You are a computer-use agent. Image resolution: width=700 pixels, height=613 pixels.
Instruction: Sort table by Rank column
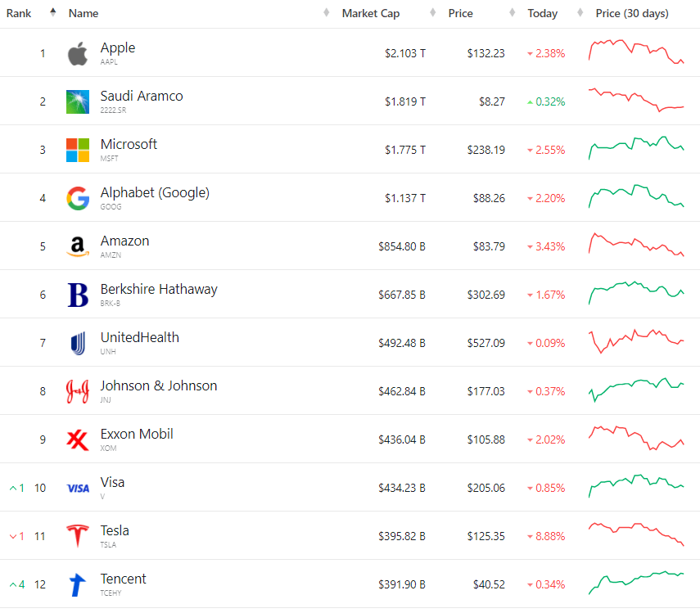coord(19,13)
